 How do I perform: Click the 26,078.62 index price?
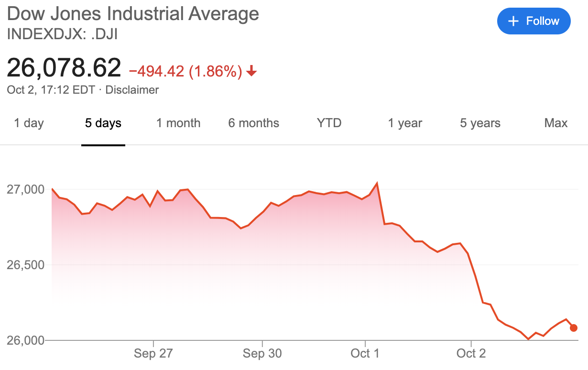(64, 68)
